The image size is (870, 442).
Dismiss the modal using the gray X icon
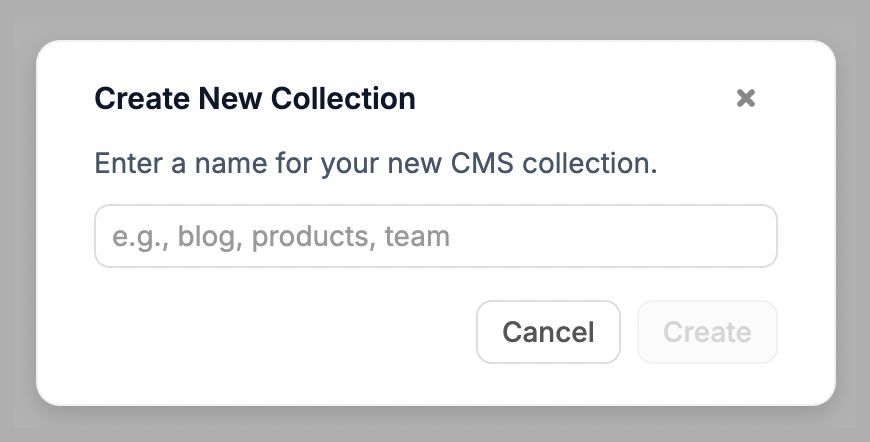[745, 98]
